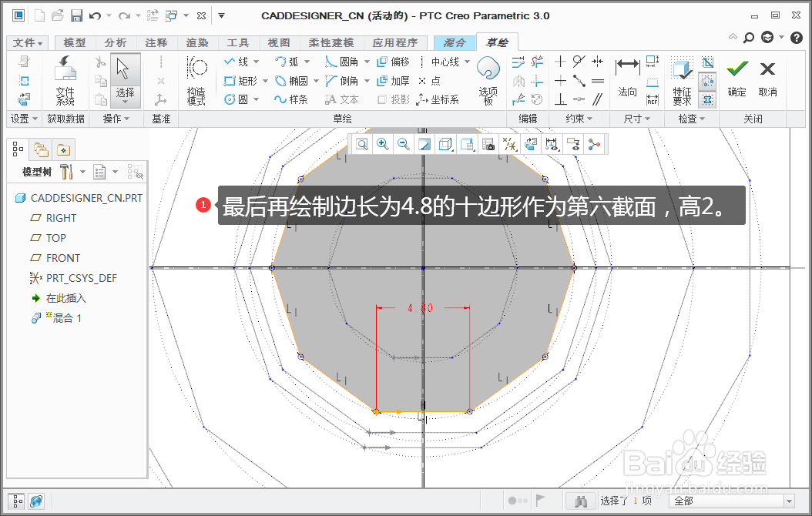
Task: Apply the equal constraint icon
Action: (x=598, y=81)
